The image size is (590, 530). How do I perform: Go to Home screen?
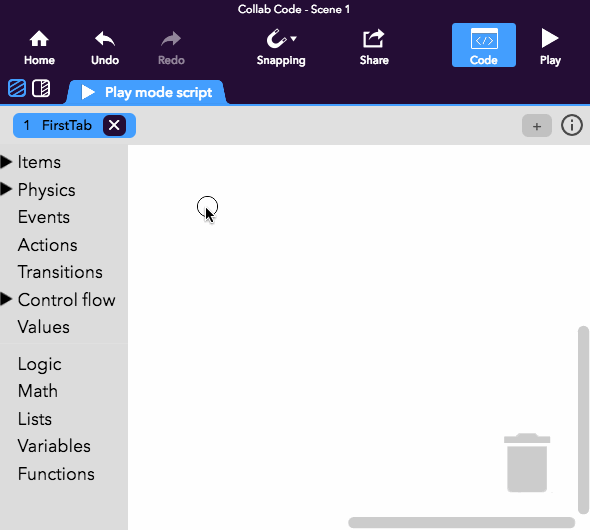[x=39, y=48]
